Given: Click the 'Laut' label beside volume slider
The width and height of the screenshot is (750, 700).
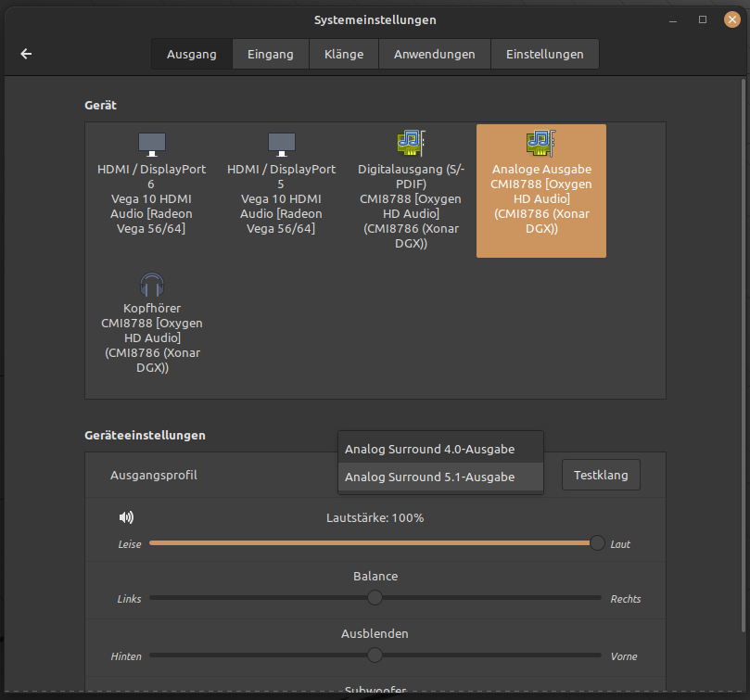Looking at the screenshot, I should click(x=620, y=544).
